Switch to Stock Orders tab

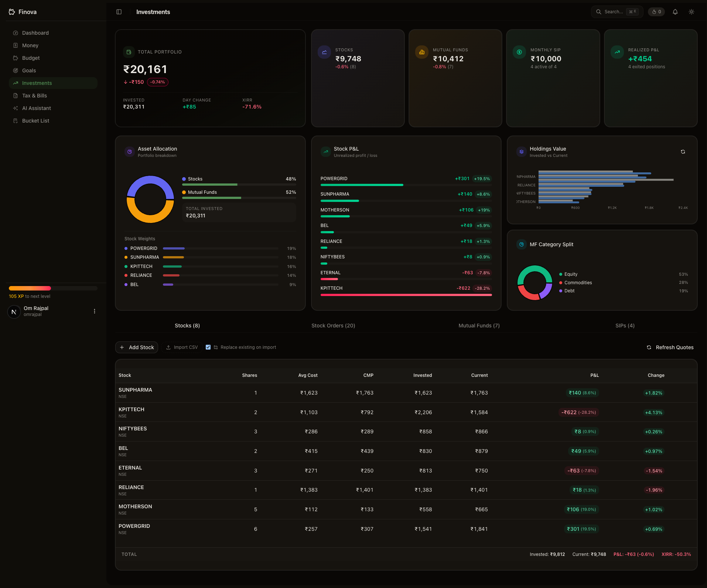(x=333, y=326)
